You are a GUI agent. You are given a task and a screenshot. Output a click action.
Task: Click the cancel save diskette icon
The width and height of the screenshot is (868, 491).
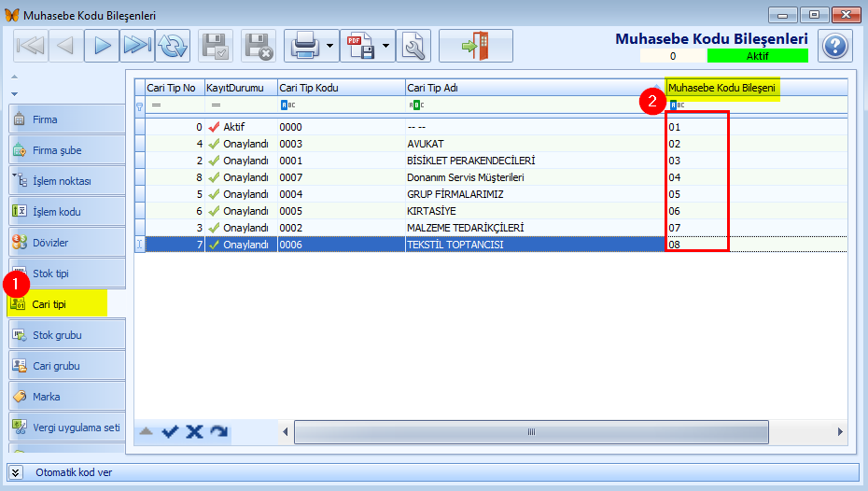[258, 46]
